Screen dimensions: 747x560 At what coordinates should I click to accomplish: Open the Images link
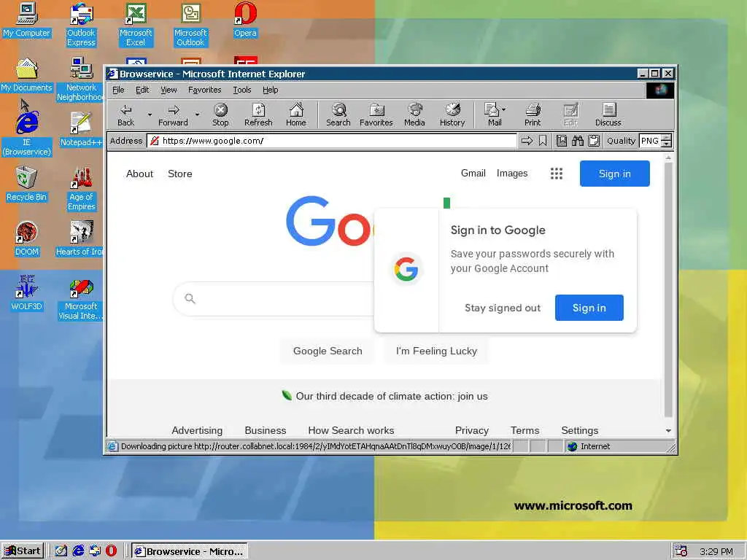512,174
